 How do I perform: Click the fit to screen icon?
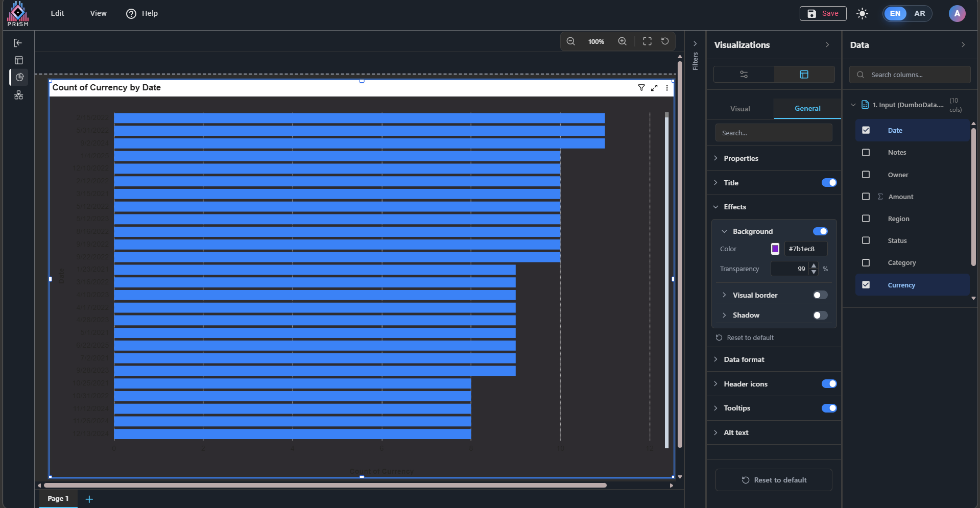click(x=647, y=41)
